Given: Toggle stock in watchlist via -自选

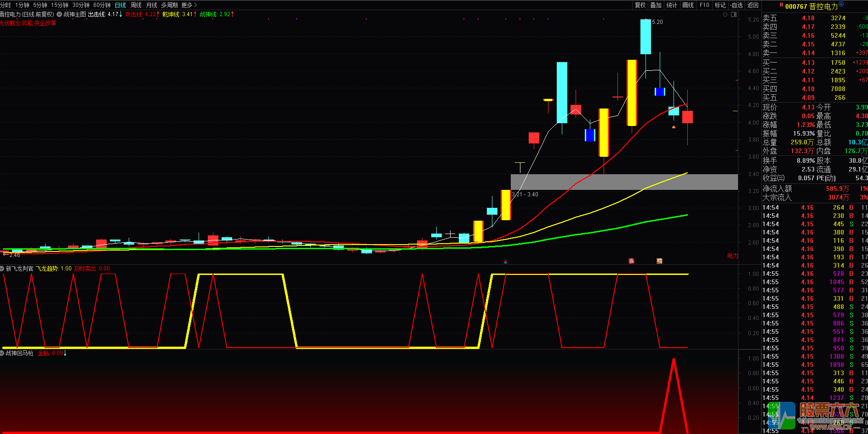Looking at the screenshot, I should 737,5.
